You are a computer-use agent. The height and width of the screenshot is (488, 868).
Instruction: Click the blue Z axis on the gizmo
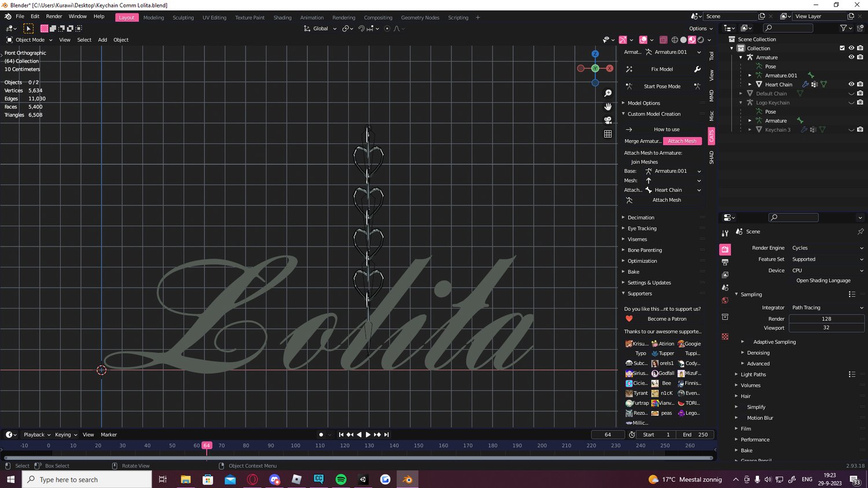click(x=595, y=54)
